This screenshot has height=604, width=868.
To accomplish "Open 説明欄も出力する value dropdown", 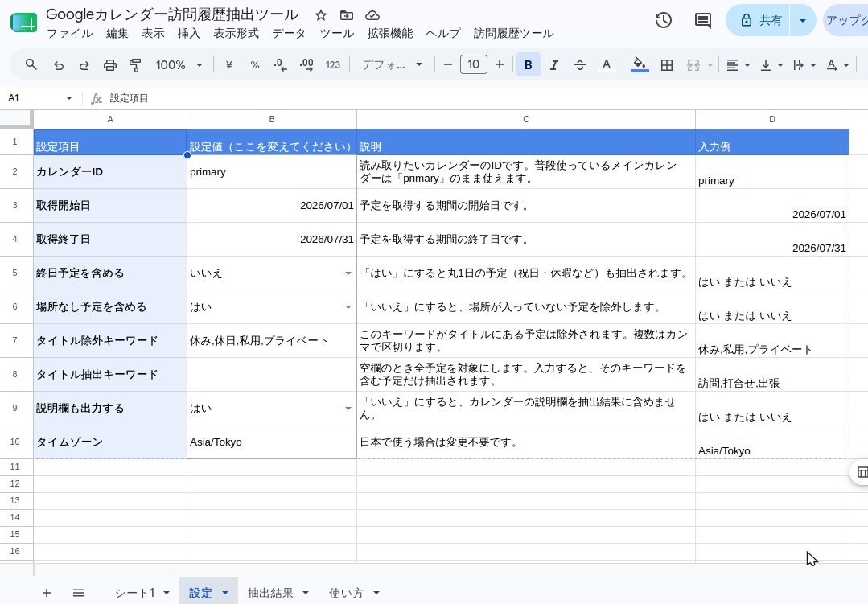I will (x=348, y=408).
